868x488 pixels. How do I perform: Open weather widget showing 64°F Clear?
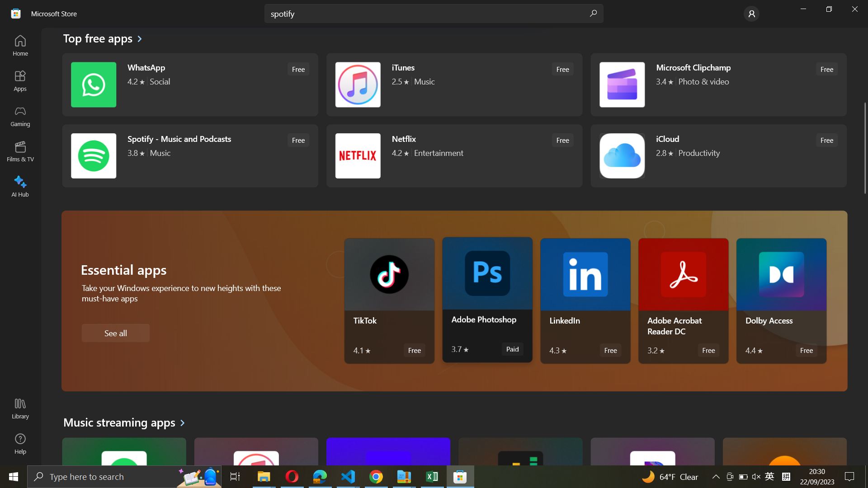point(670,477)
